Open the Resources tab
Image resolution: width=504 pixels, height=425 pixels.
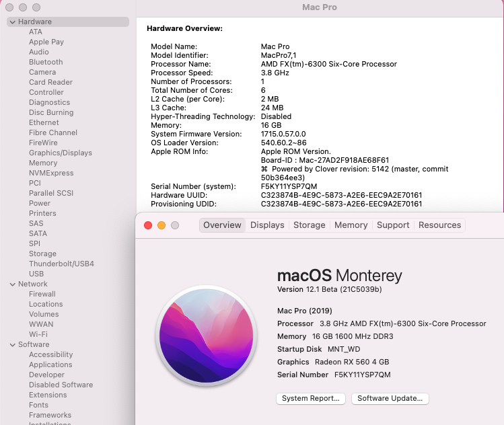(439, 225)
